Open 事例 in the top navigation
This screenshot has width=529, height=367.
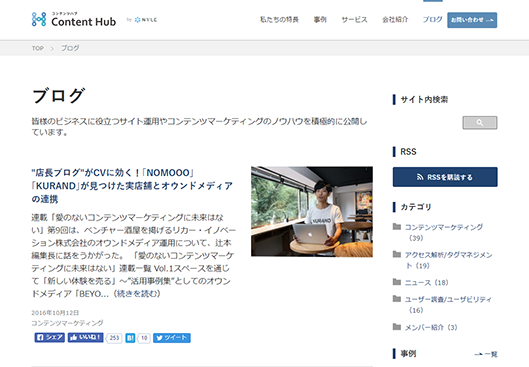320,20
